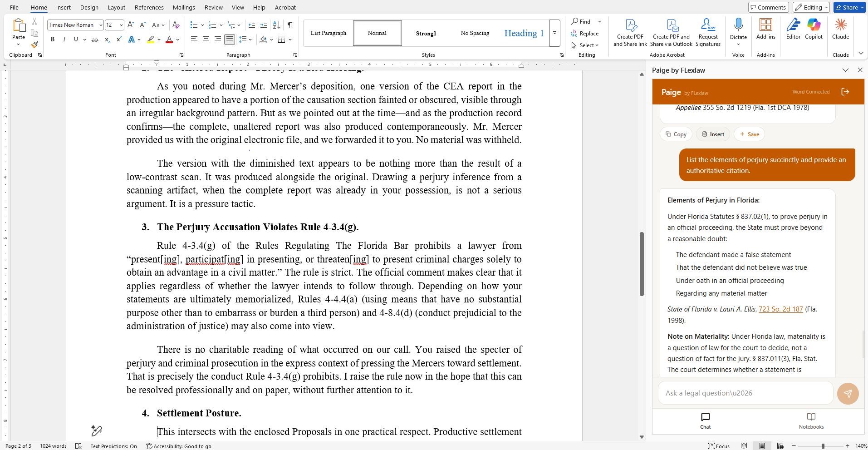Screen dimensions: 868x450
Task: Click the Save button in Paige
Action: [x=749, y=134]
